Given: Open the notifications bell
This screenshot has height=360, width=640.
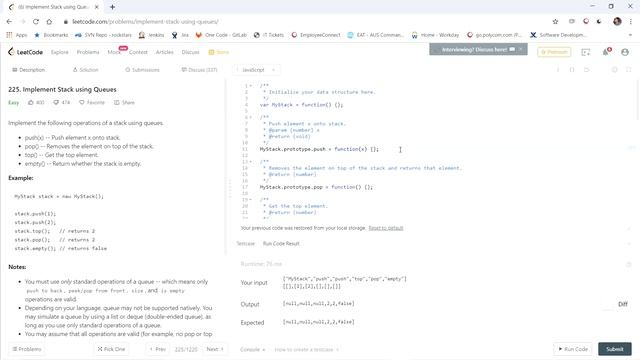Looking at the screenshot, I should (606, 51).
